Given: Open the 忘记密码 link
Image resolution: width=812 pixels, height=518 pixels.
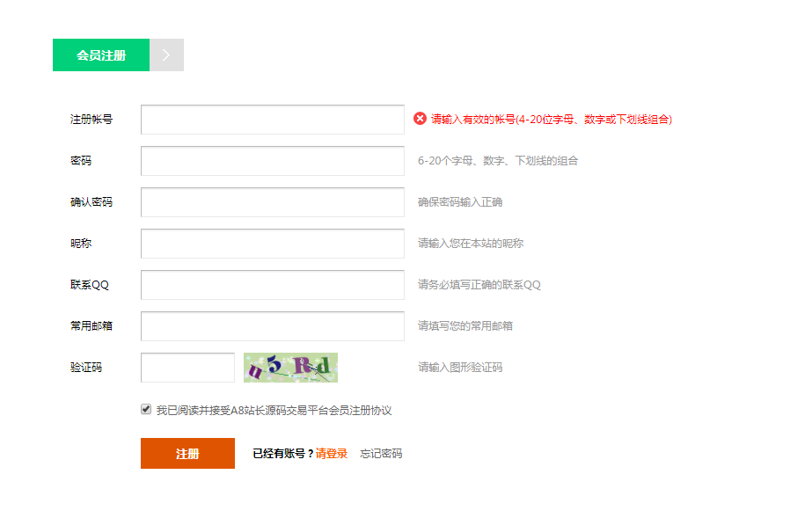Looking at the screenshot, I should (381, 454).
